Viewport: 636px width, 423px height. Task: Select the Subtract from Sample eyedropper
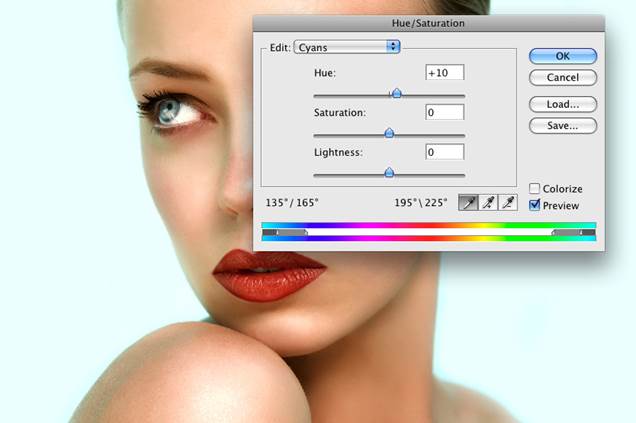[508, 202]
